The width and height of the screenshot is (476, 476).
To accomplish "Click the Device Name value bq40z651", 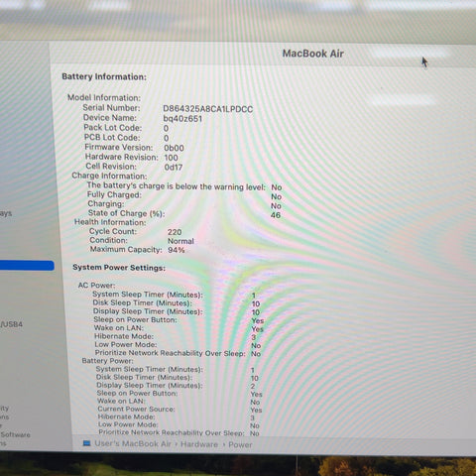I will coord(182,119).
